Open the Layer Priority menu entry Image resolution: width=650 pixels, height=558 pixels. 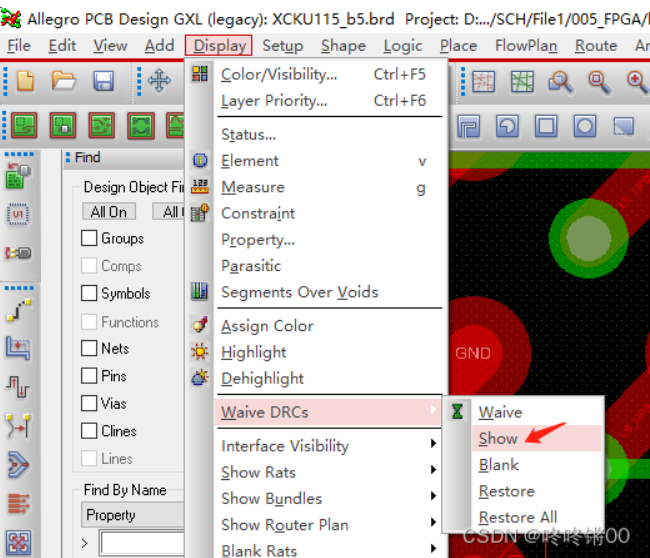click(330, 101)
